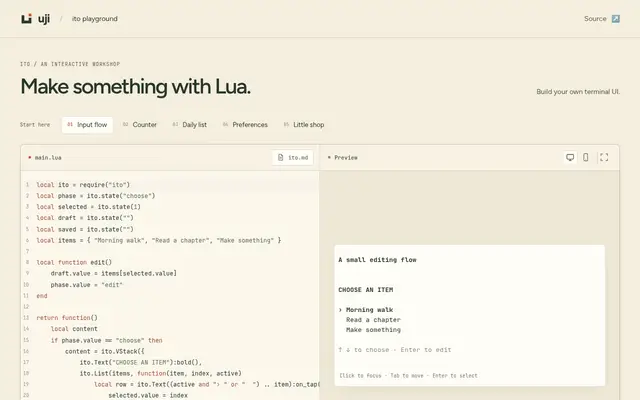Click the CHOOSE AN ITEM heading
640x400 pixels.
tap(366, 290)
